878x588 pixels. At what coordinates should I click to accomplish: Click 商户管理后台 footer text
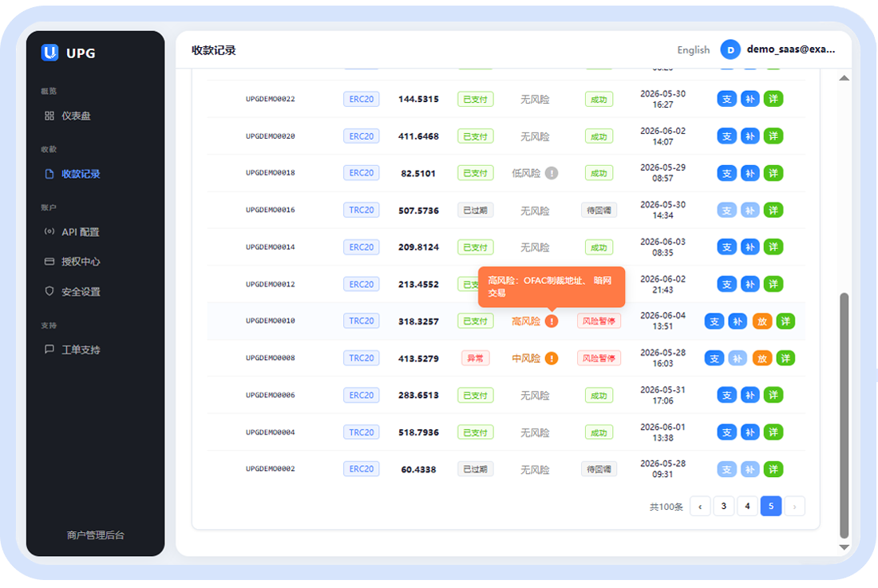(x=95, y=535)
